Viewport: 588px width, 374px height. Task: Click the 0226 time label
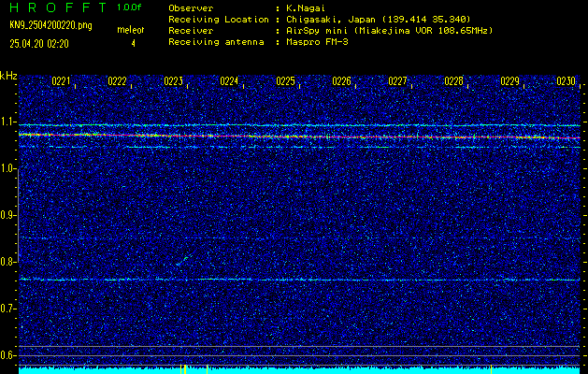341,81
